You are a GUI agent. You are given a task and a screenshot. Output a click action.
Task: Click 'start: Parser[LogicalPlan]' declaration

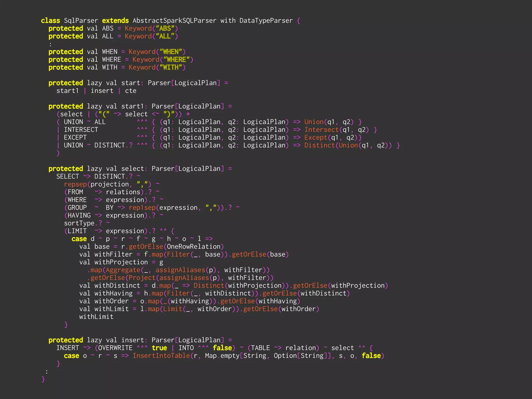pos(171,83)
